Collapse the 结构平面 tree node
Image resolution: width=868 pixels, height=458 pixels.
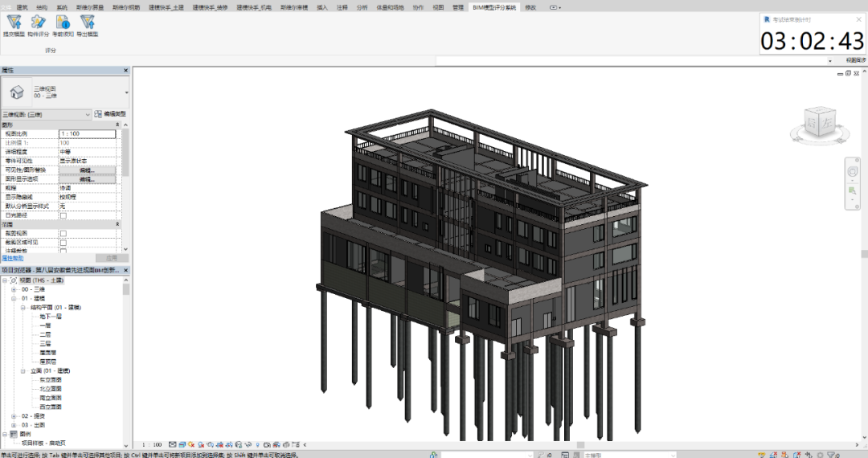[x=23, y=307]
